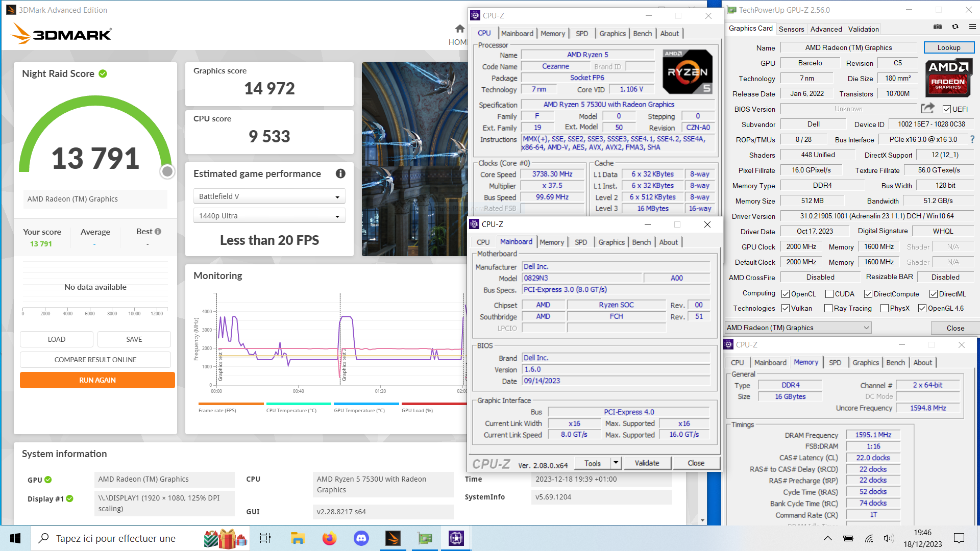
Task: Click the GPU-Z BIOS export share icon
Action: click(x=927, y=108)
